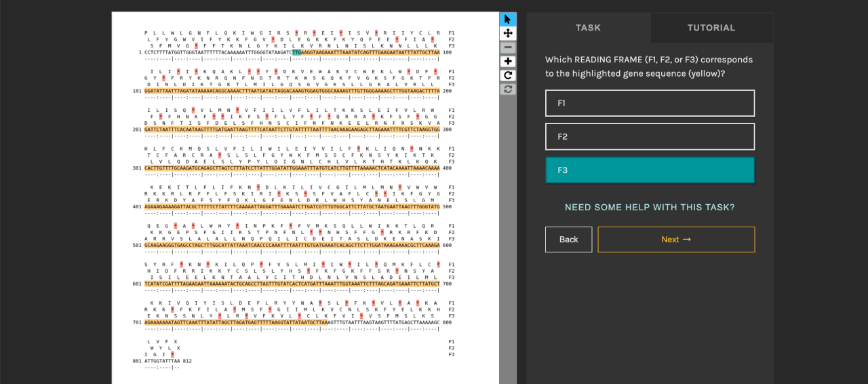Choose answer option F2
This screenshot has height=384, width=868.
pyautogui.click(x=650, y=136)
